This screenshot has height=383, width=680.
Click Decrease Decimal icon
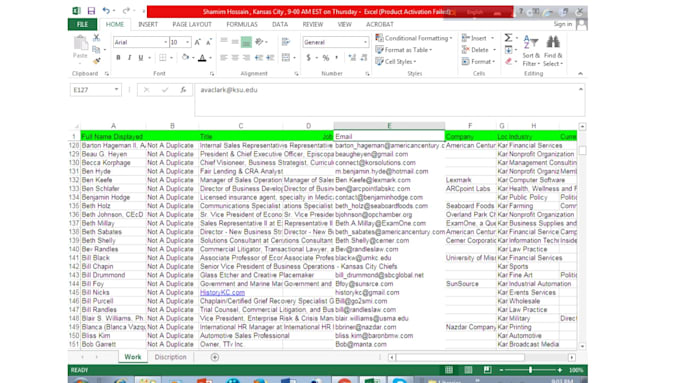[x=363, y=58]
